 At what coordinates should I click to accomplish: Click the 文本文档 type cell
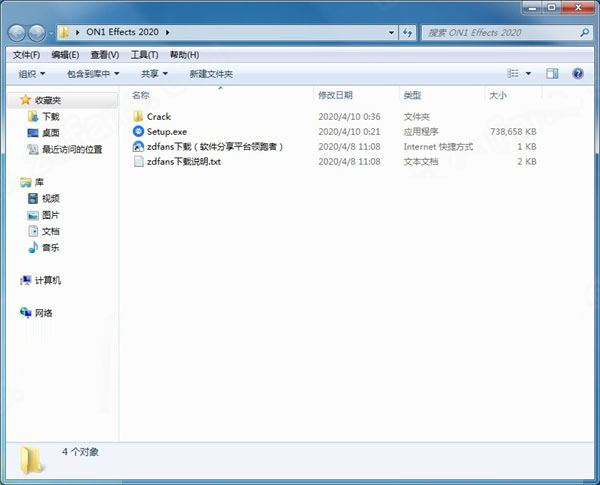pyautogui.click(x=421, y=162)
